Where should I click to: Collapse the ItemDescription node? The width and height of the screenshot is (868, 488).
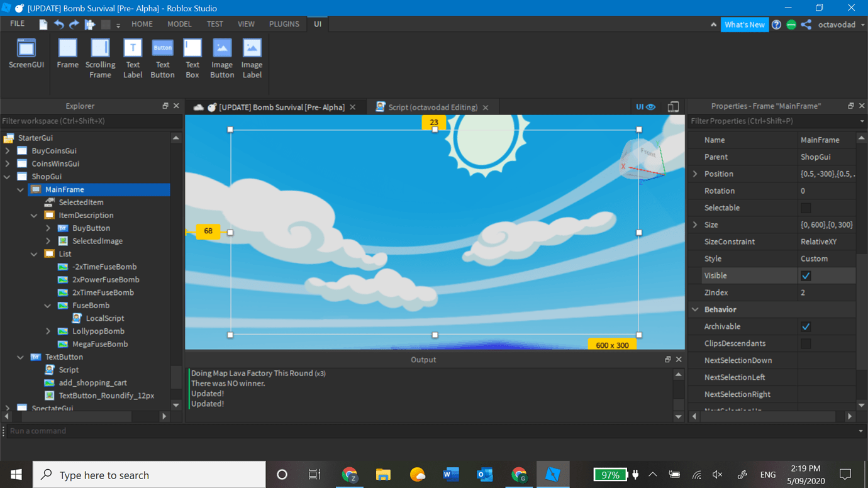click(35, 215)
